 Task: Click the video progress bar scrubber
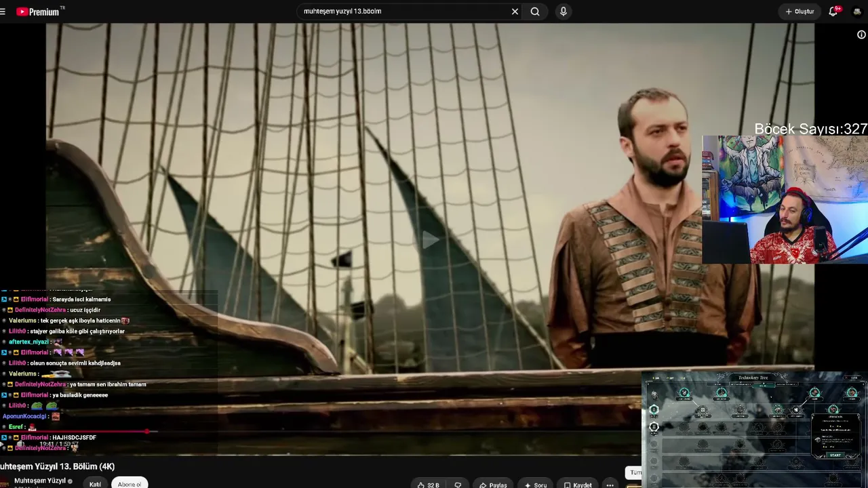point(147,431)
